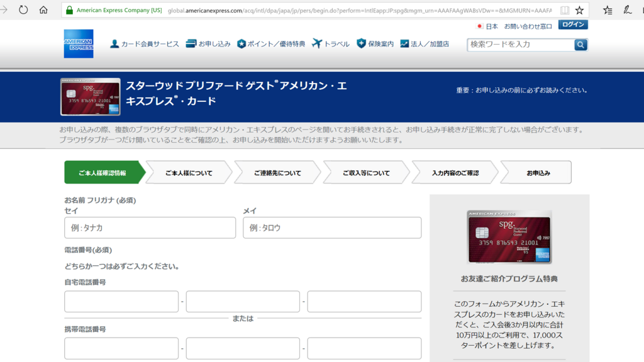Click last 携帯電話番号 box
This screenshot has height=362, width=644.
tap(364, 348)
